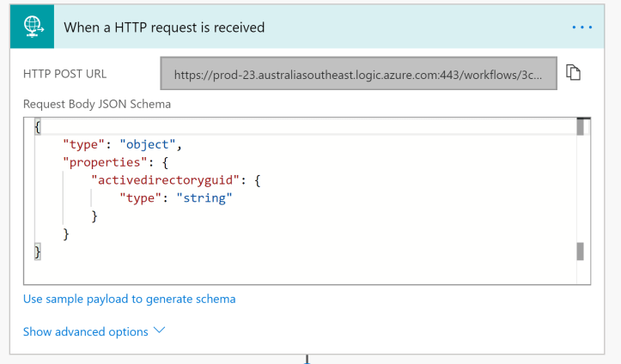Viewport: 621px width, 364px height.
Task: Open the trigger's ellipsis options menu
Action: [x=581, y=27]
